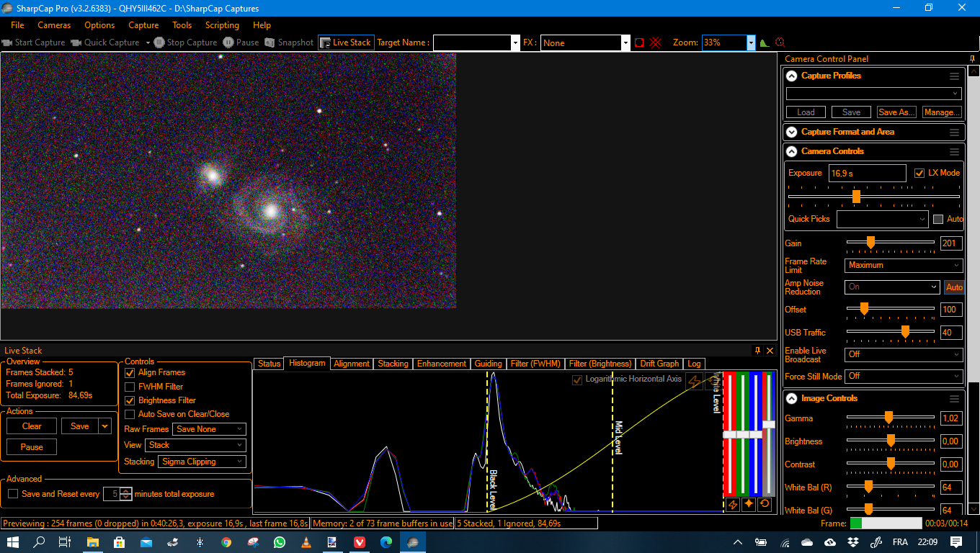Click the colour star button under RGB sliders
This screenshot has width=980, height=553.
tap(749, 504)
